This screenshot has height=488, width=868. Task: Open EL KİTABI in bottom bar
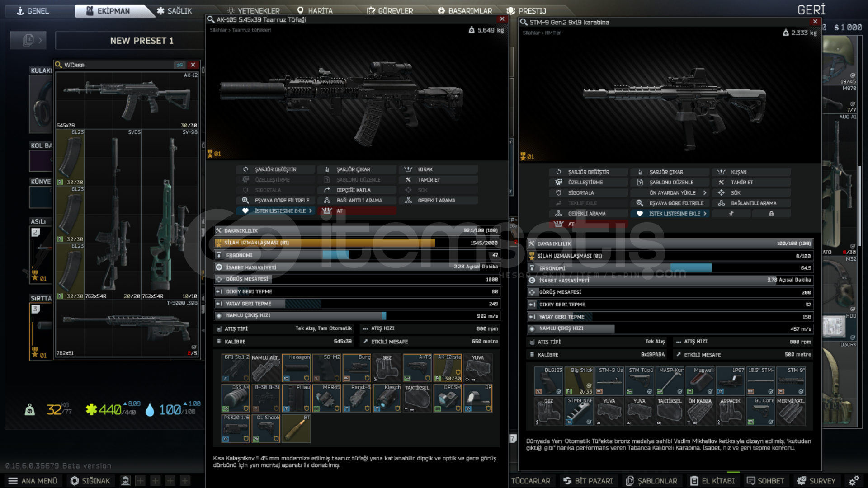(712, 481)
